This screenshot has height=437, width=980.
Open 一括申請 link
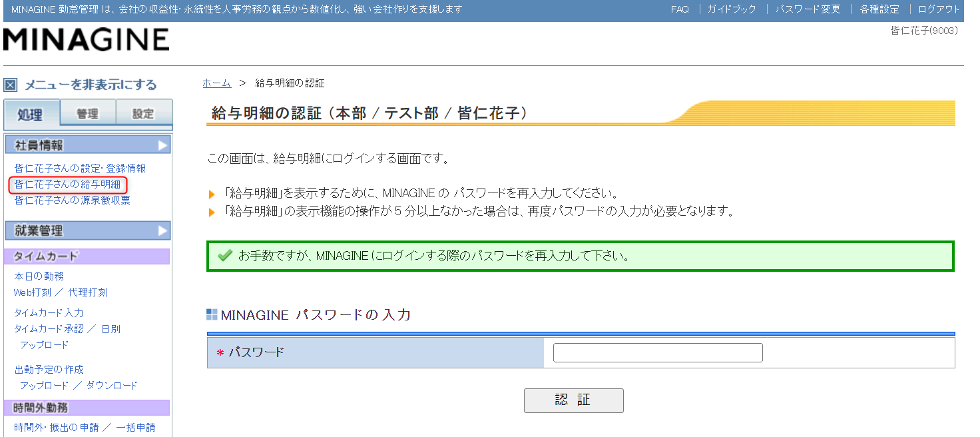(136, 428)
